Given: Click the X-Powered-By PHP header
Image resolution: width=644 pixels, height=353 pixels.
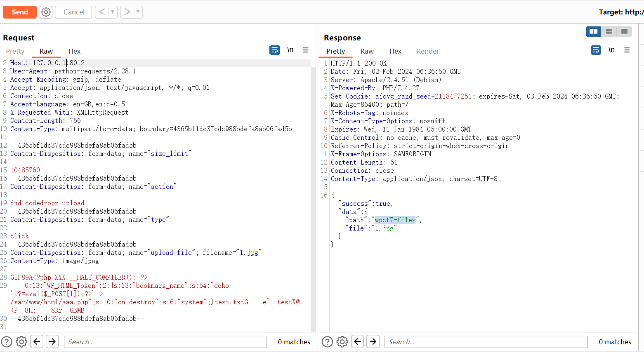Looking at the screenshot, I should pos(375,88).
